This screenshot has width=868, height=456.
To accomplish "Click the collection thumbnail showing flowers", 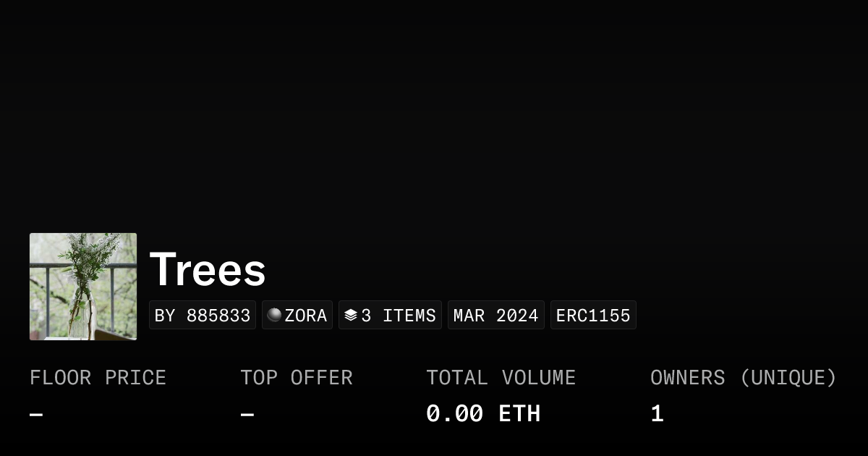I will click(82, 286).
